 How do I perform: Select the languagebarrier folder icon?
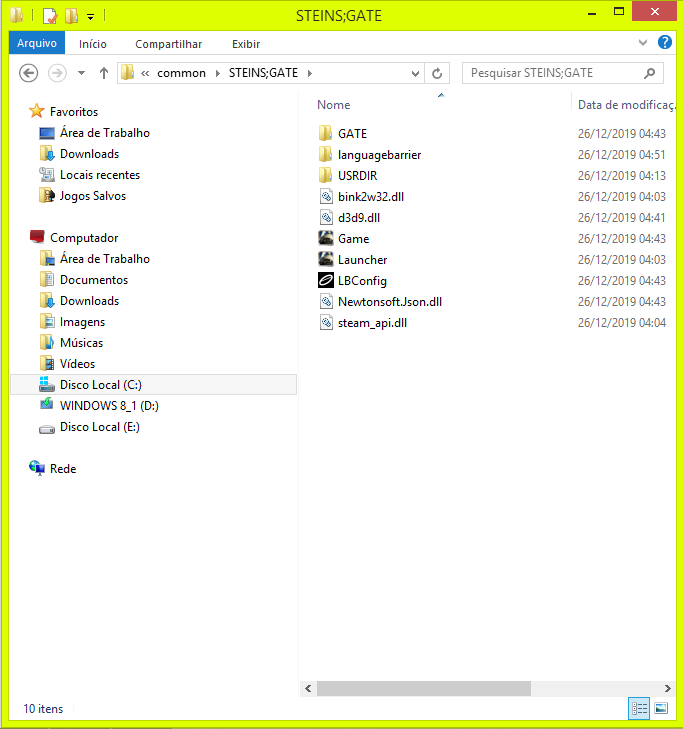click(x=325, y=154)
